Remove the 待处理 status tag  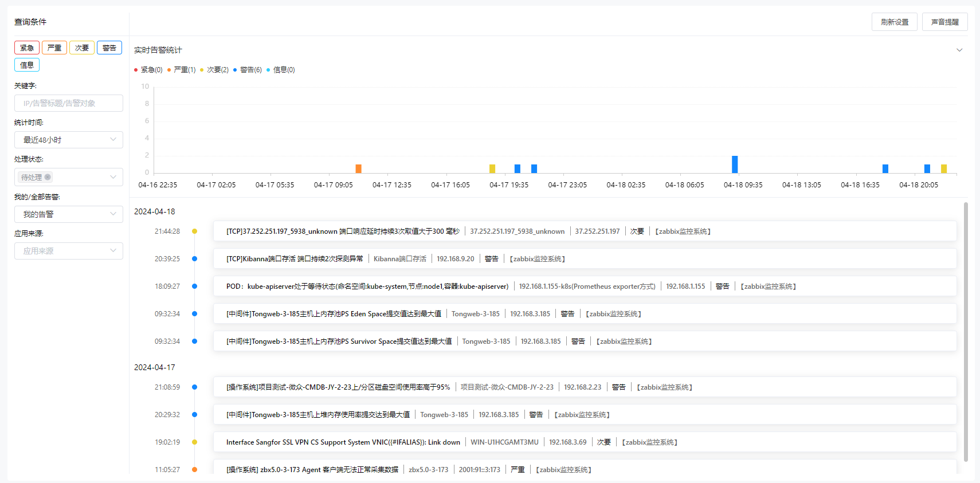[x=48, y=177]
